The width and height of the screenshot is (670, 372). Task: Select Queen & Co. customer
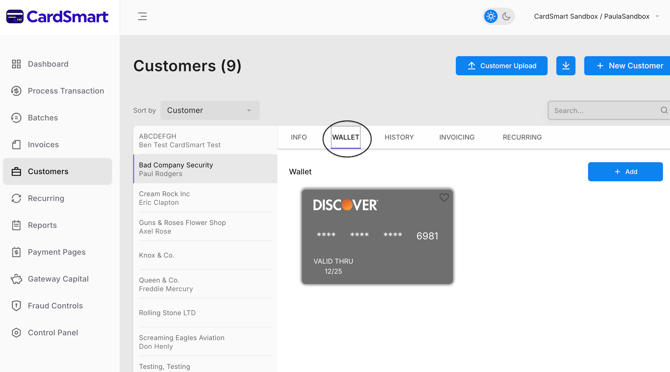pyautogui.click(x=205, y=284)
